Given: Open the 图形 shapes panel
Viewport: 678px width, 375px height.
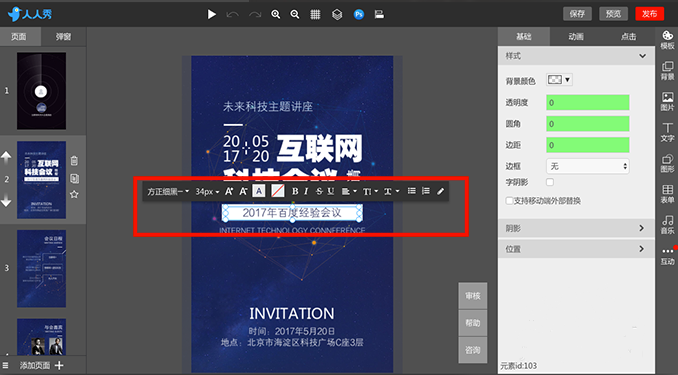Looking at the screenshot, I should tap(667, 163).
